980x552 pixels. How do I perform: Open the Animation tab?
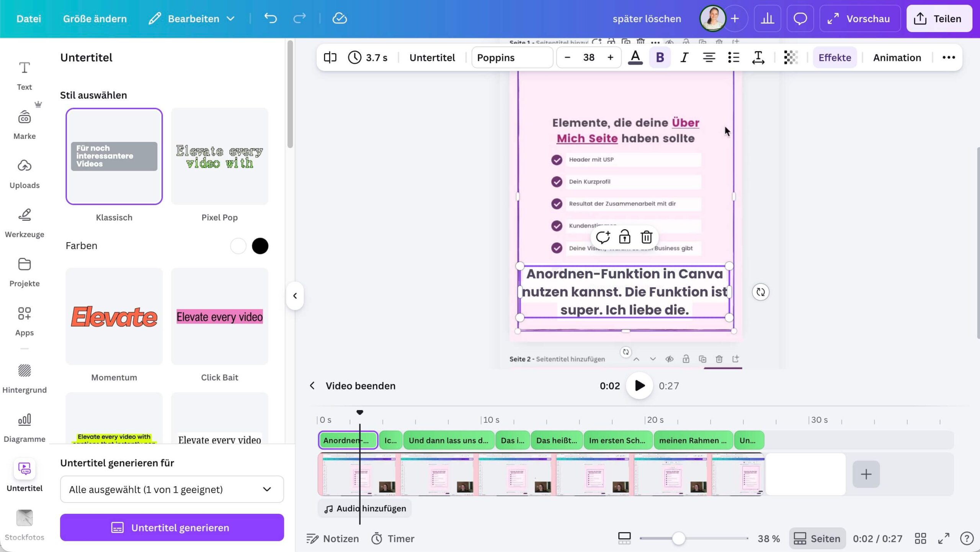click(x=897, y=57)
